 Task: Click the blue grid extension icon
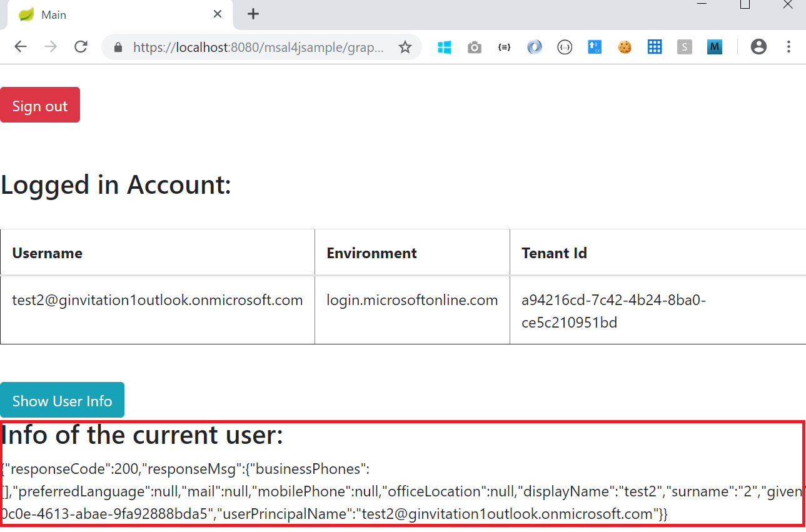coord(655,46)
